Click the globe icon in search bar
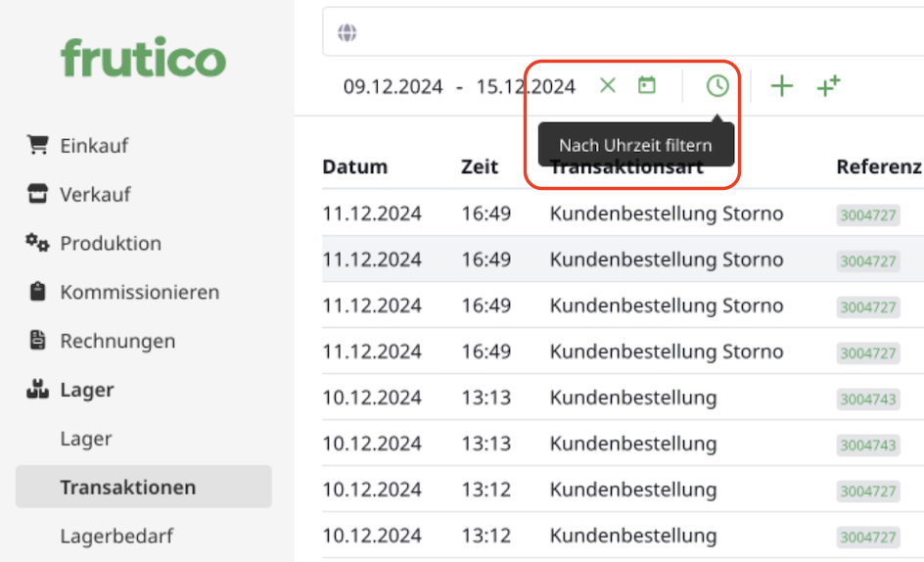Viewport: 924px width, 562px height. [x=346, y=33]
